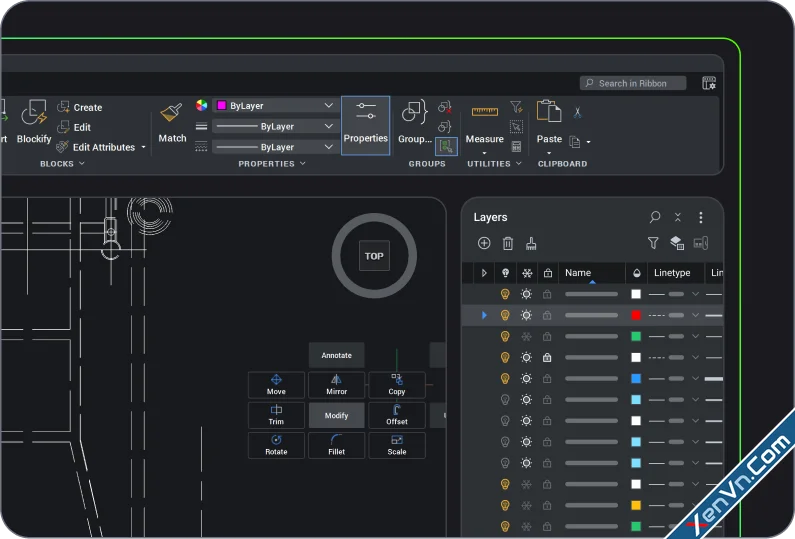Click the Paste clipboard icon
Screen dimensions: 795x539
[549, 111]
